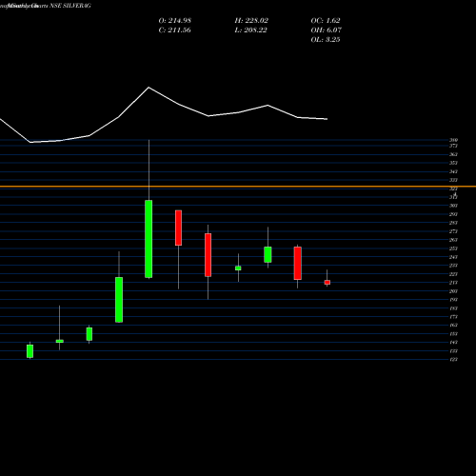Click the high value 'H: 228.02'
Screen dimensions: 476x476
(x=251, y=21)
